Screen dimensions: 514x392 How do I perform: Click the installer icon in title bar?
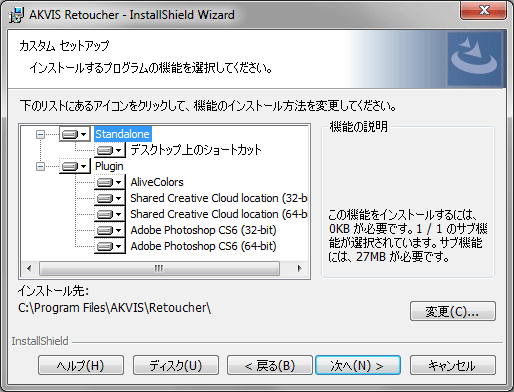pos(17,15)
